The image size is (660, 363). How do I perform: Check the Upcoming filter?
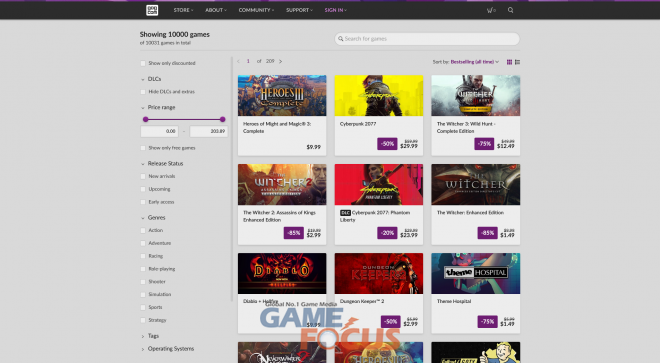(x=143, y=190)
